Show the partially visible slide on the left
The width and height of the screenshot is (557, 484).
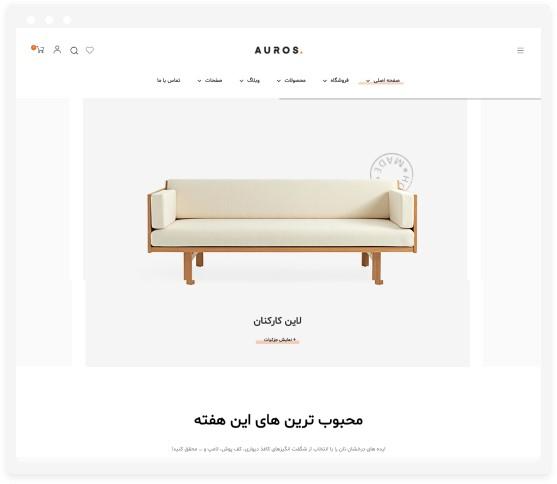43,233
